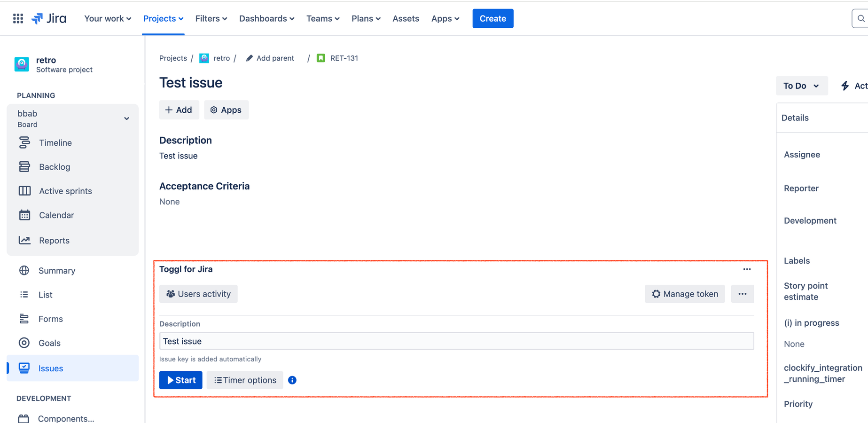Click the Jira logo
This screenshot has width=868, height=423.
point(49,18)
